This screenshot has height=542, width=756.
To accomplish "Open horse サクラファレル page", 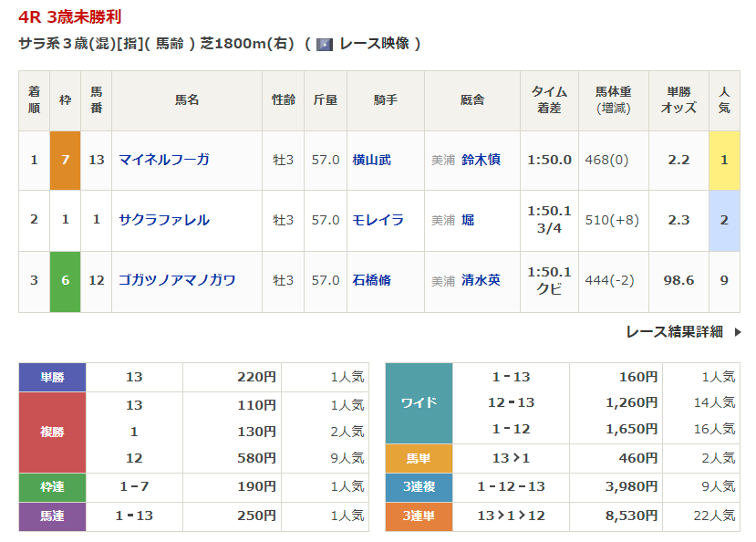I will point(164,220).
